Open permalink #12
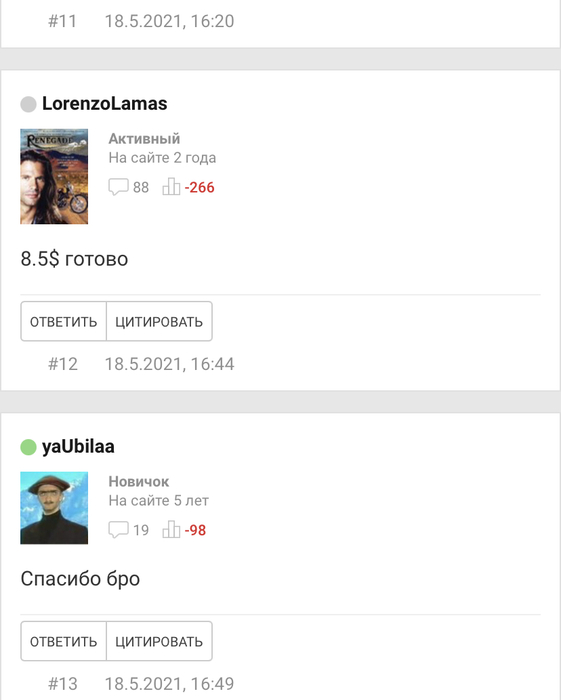This screenshot has width=561, height=700. pyautogui.click(x=63, y=364)
